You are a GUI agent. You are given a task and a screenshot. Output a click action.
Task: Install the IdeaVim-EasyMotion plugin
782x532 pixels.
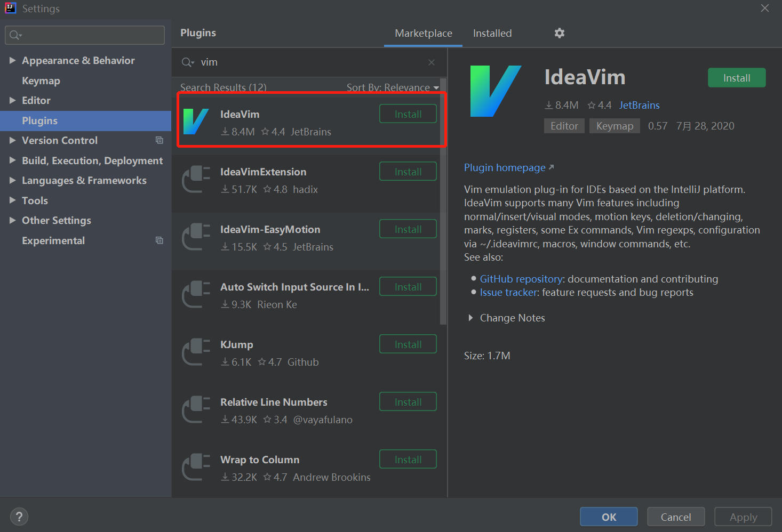coord(408,229)
